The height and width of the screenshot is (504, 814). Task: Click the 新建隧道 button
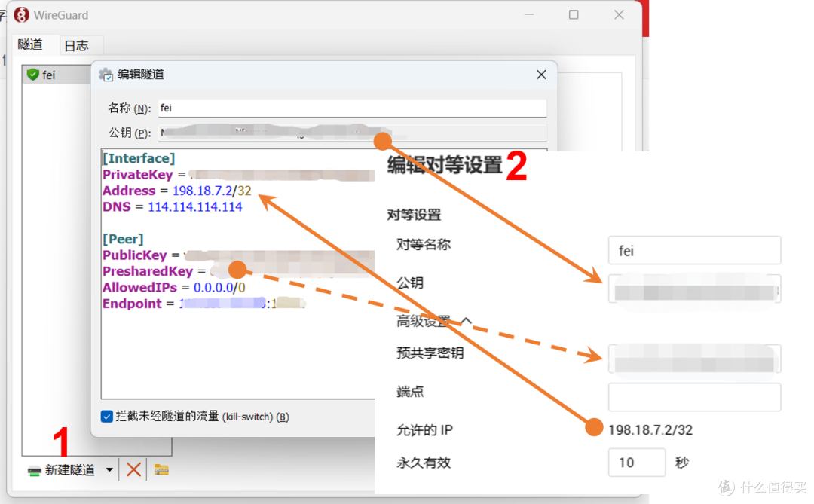61,470
